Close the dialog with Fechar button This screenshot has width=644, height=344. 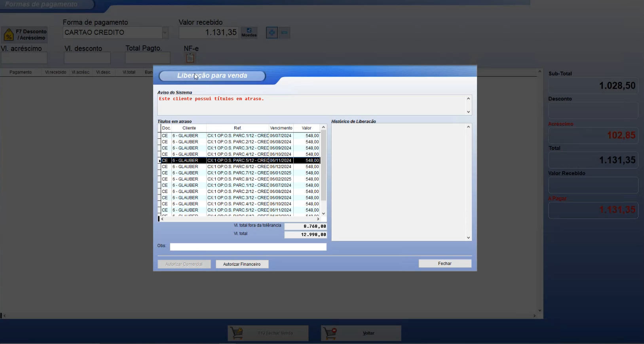[445, 263]
